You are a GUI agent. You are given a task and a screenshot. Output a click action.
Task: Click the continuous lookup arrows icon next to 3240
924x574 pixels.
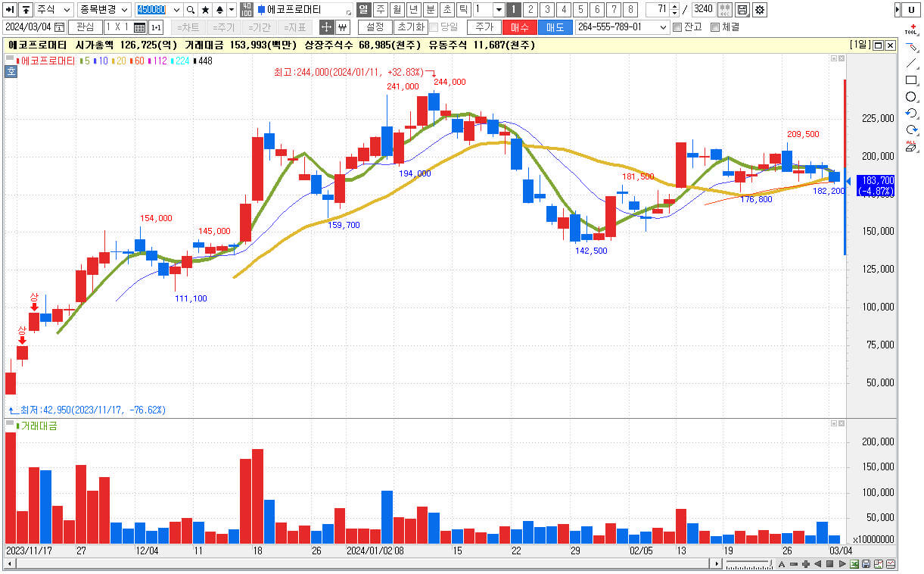pos(724,10)
